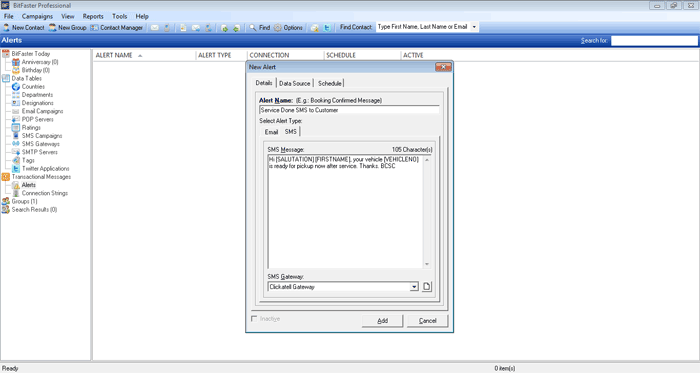This screenshot has width=700, height=373.
Task: Click the Find magnifier toolbar button
Action: point(259,28)
